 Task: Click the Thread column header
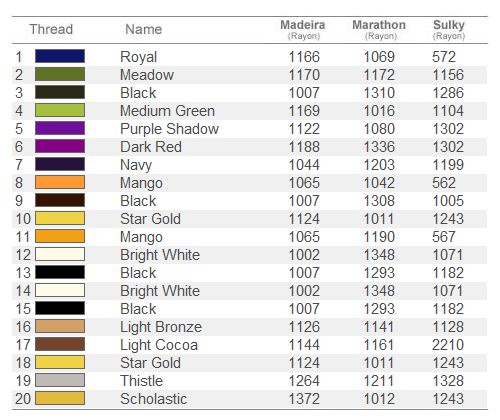pyautogui.click(x=51, y=29)
